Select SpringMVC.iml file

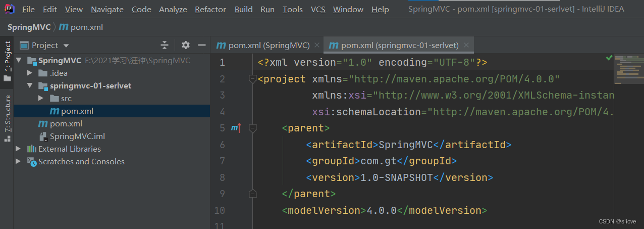(112, 136)
